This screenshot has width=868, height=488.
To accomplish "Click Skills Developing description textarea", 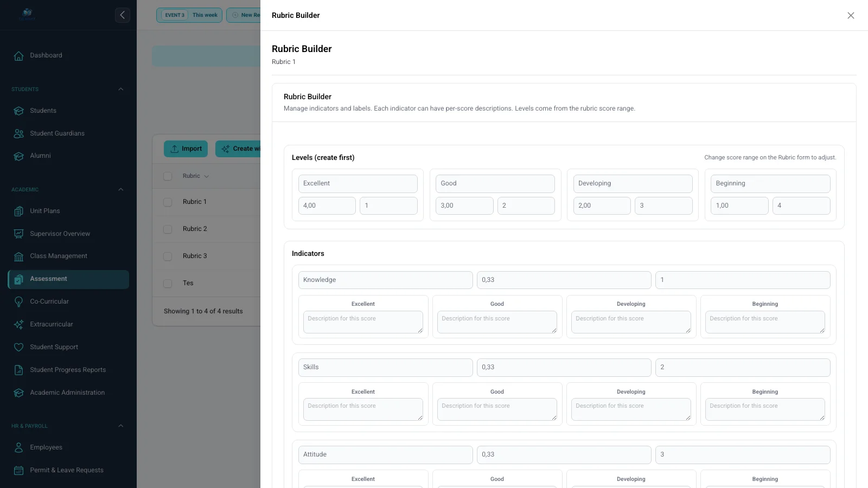I will (631, 409).
